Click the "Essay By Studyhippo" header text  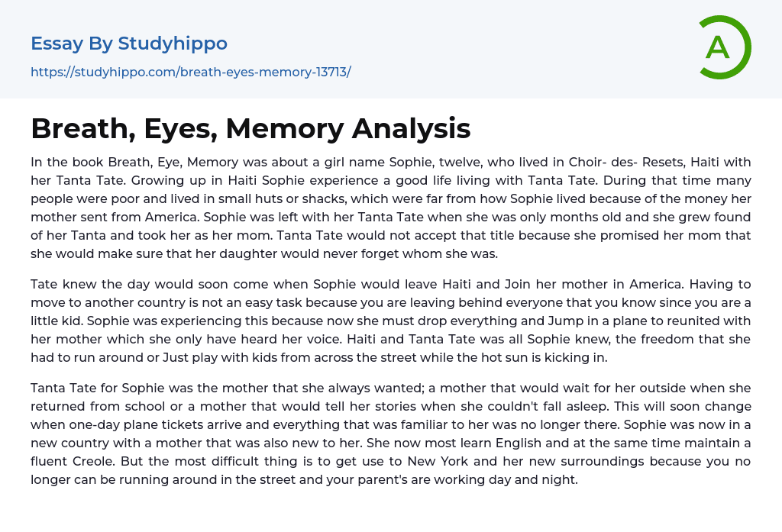[129, 44]
